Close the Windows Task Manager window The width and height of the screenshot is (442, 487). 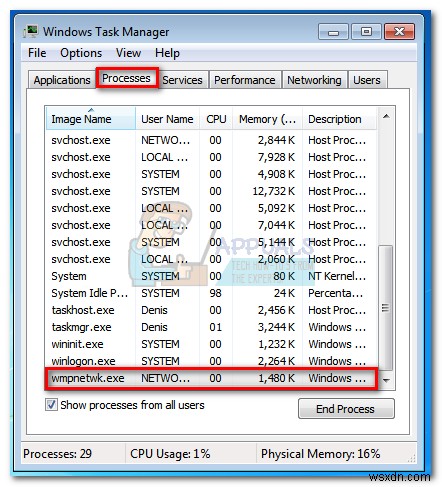point(399,32)
